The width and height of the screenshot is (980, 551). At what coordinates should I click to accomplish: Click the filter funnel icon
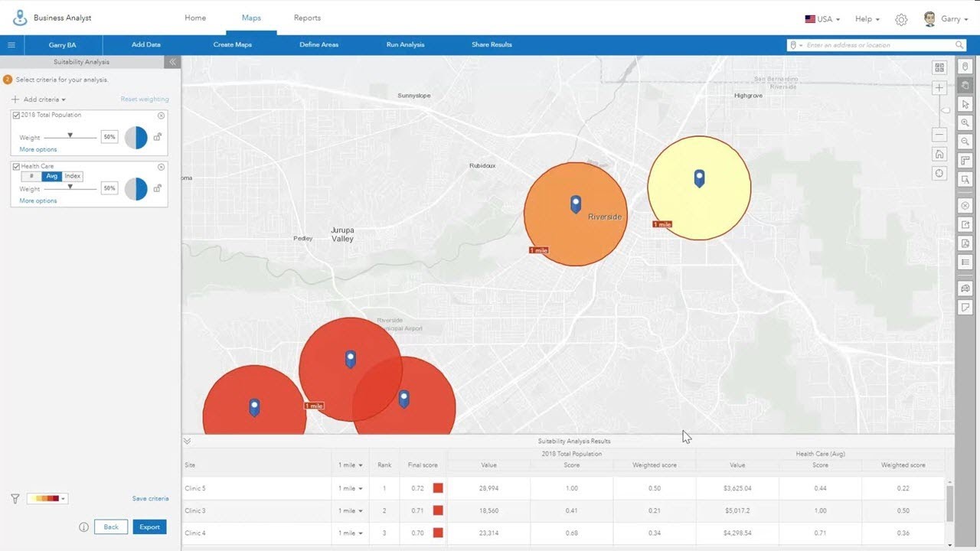[x=15, y=498]
